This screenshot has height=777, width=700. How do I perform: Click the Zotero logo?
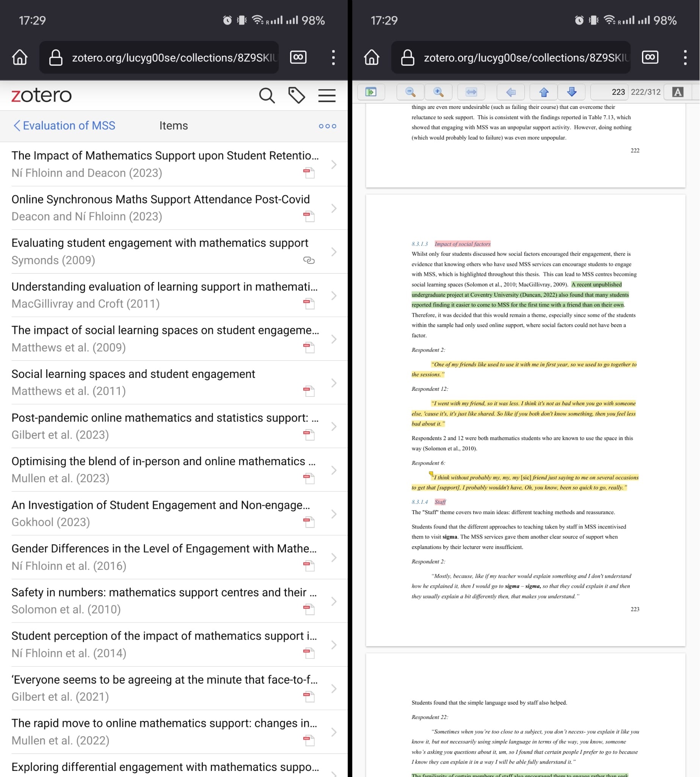[42, 95]
